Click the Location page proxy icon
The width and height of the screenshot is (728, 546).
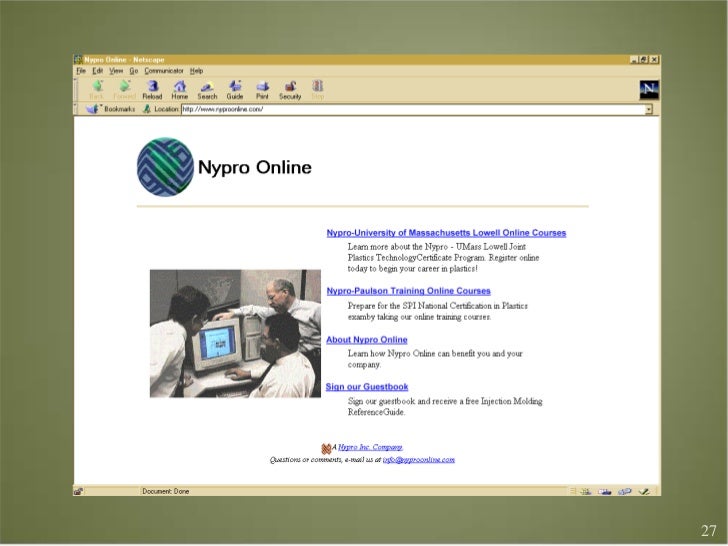click(147, 109)
